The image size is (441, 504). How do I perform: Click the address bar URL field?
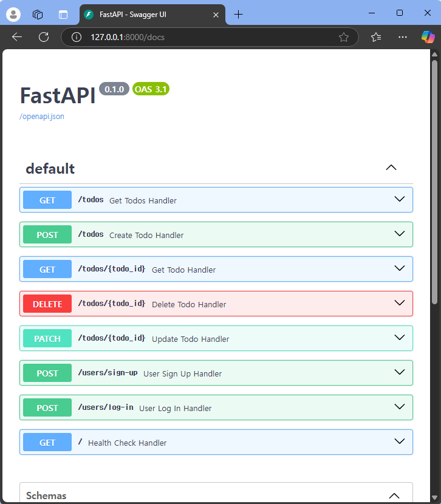(x=210, y=37)
